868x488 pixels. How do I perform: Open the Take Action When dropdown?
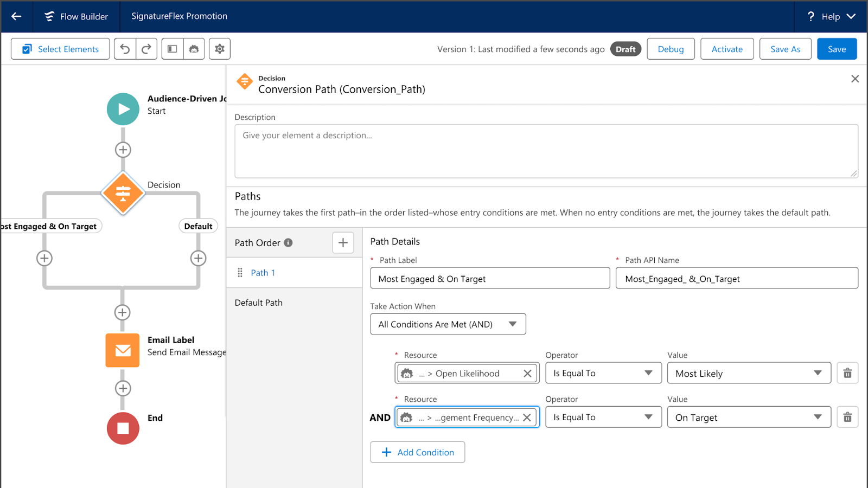(x=448, y=324)
